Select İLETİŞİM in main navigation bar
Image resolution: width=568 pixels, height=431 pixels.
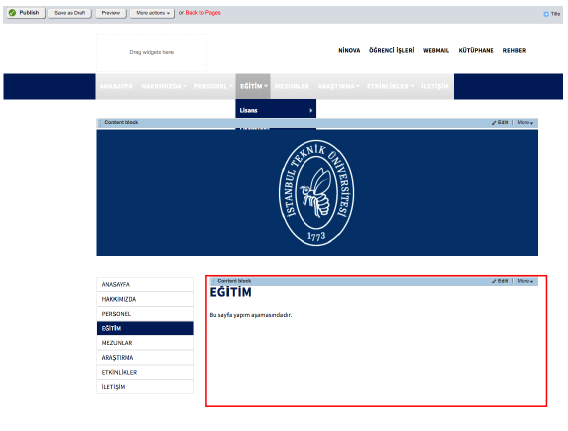435,86
